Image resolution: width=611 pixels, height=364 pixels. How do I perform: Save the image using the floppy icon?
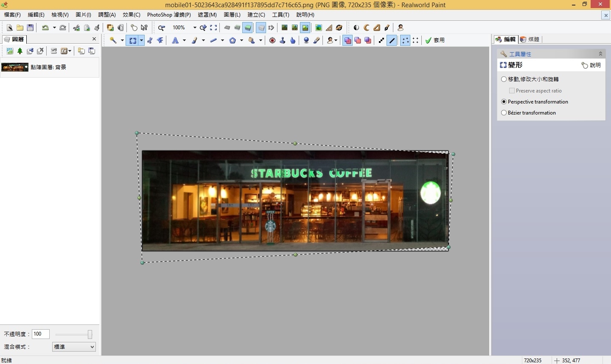(30, 28)
